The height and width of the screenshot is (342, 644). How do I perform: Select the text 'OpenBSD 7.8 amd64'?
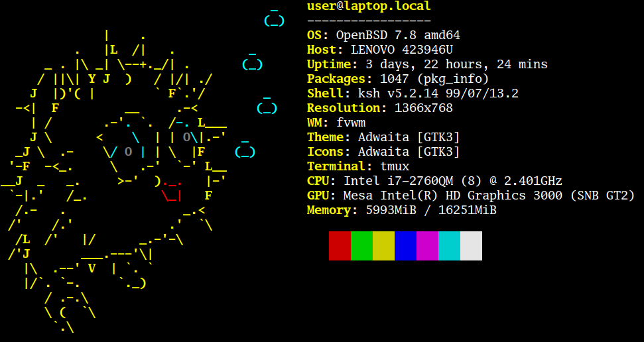(398, 35)
